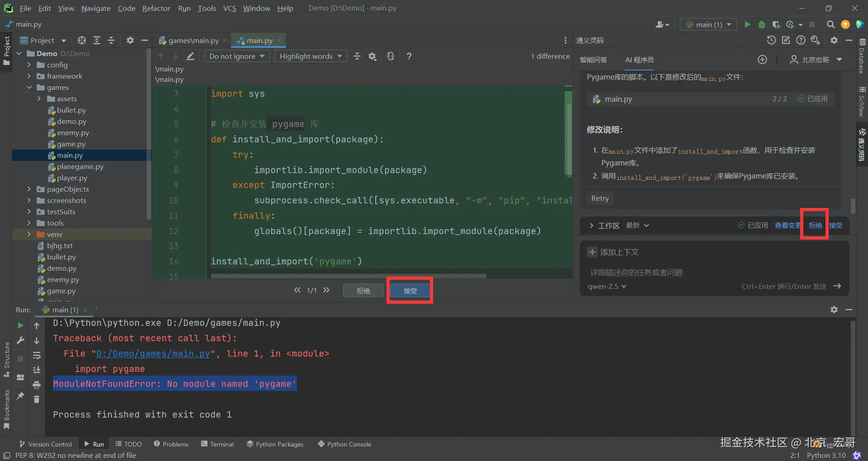The height and width of the screenshot is (461, 868).
Task: Jump to previous difference arrow
Action: point(161,56)
